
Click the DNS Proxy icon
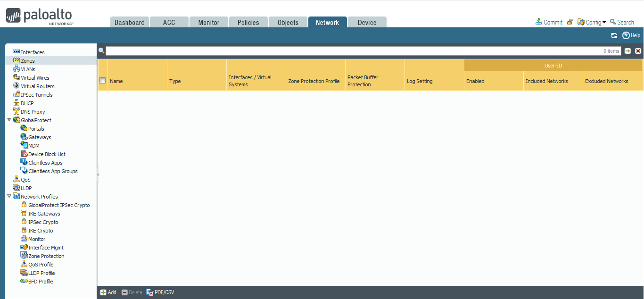(x=17, y=111)
